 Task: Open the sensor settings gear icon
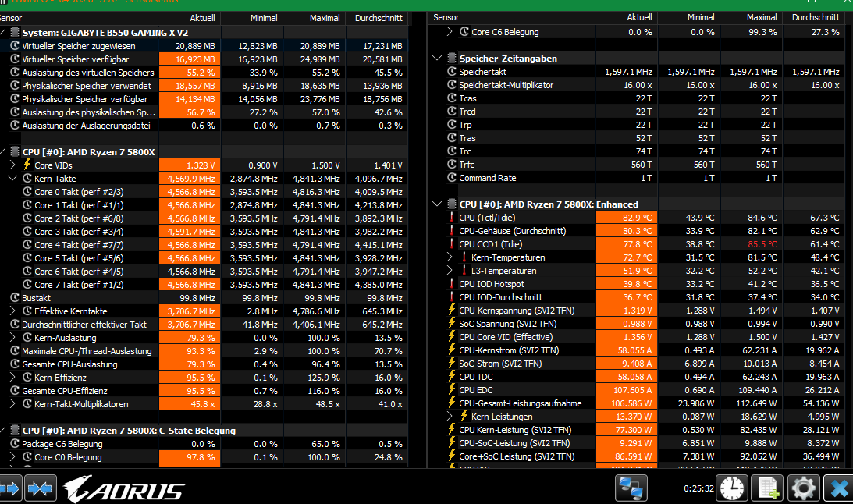tap(804, 488)
